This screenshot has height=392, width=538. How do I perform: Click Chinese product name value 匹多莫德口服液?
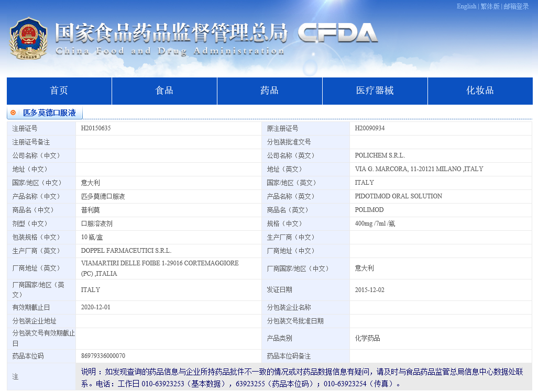coord(103,196)
